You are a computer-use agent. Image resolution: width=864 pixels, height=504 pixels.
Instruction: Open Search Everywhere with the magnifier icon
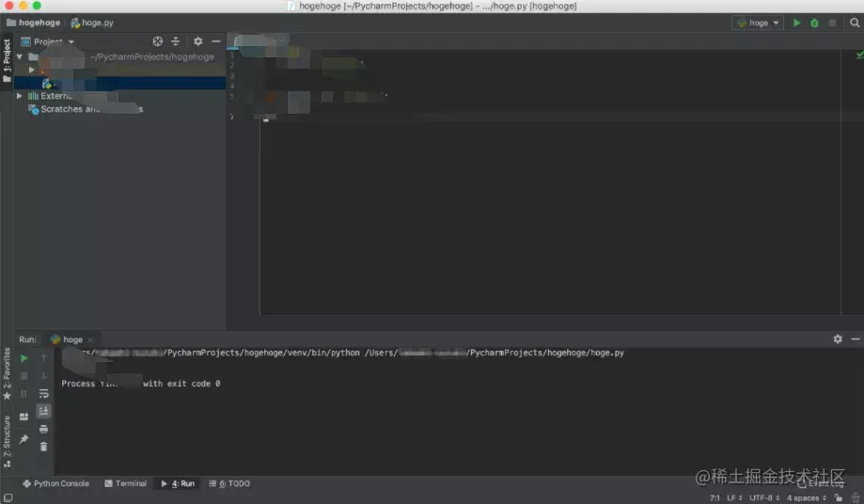tap(854, 23)
